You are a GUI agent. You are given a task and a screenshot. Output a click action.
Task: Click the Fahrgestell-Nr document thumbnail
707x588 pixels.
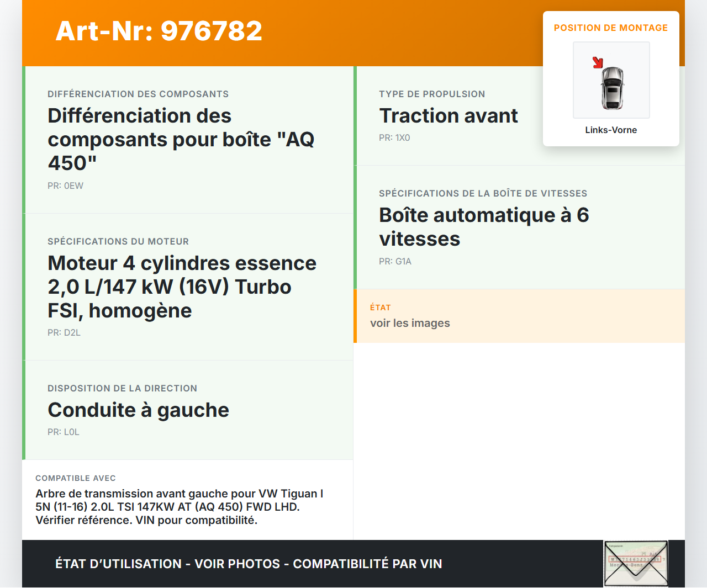pos(636,563)
